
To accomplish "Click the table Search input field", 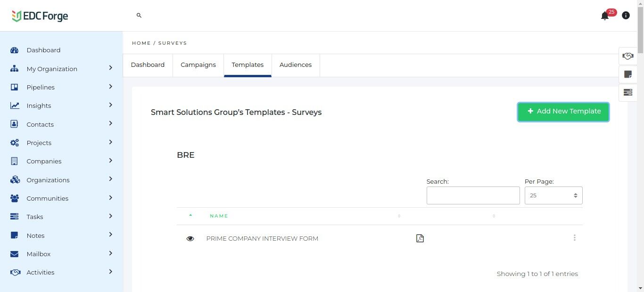I will click(x=473, y=195).
